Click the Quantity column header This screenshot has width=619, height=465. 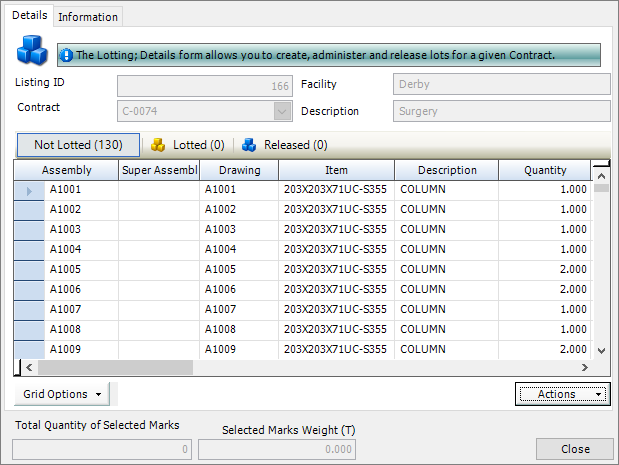click(544, 170)
